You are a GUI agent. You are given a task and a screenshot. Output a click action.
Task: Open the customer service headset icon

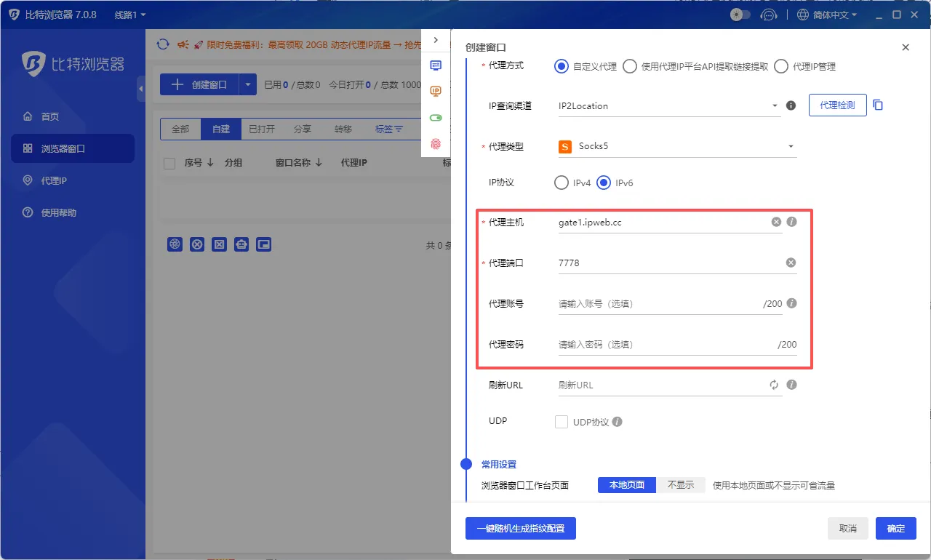pos(769,15)
